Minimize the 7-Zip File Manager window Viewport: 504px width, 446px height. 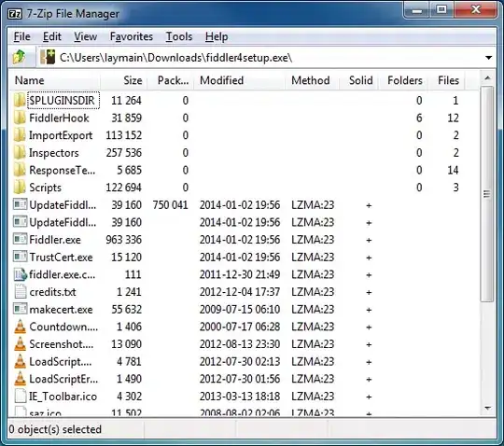(417, 10)
